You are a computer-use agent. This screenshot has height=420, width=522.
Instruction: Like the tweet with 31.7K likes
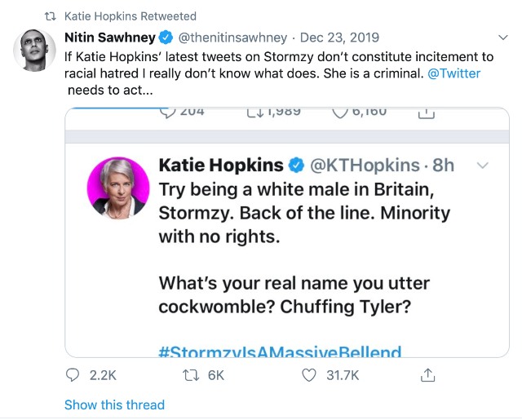(x=309, y=374)
